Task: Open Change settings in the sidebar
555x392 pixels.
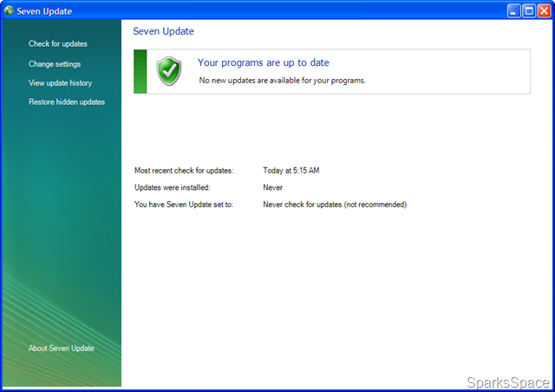Action: point(55,64)
